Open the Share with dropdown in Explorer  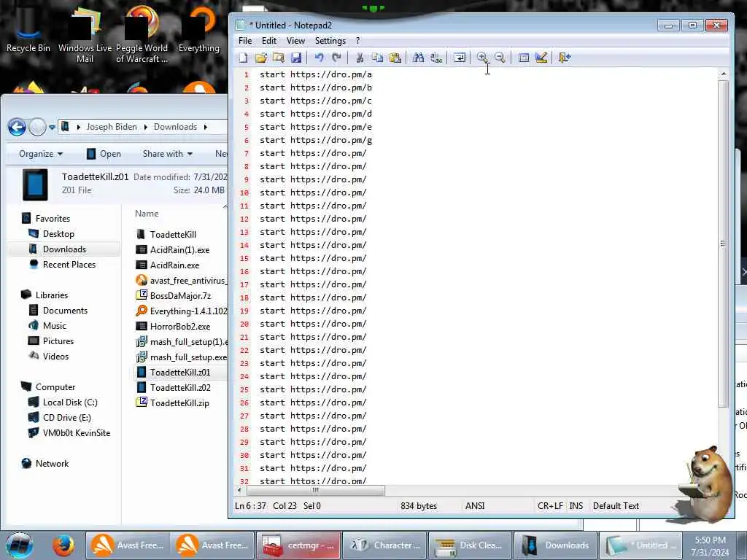pyautogui.click(x=167, y=154)
